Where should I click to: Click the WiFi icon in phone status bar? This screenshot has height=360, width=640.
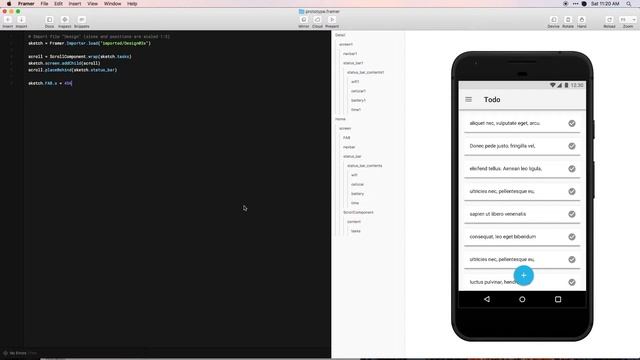[x=552, y=85]
